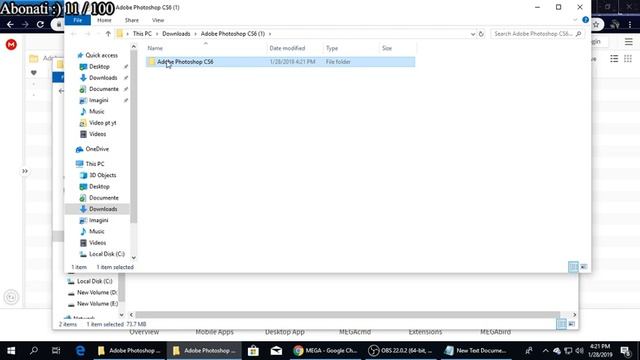Screen dimensions: 640x360
Task: Open New Volume (D:) in back window
Action: (96, 292)
